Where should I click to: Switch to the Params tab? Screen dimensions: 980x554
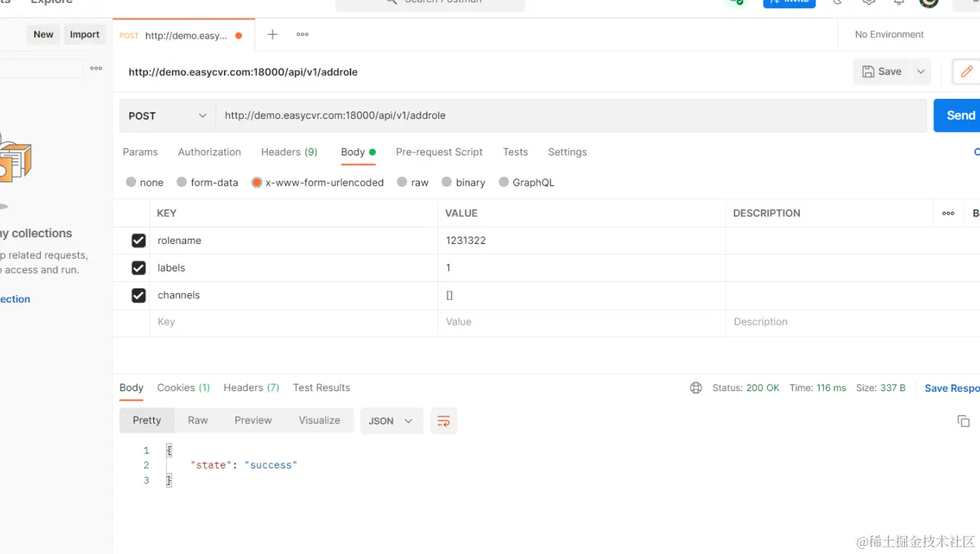click(140, 152)
